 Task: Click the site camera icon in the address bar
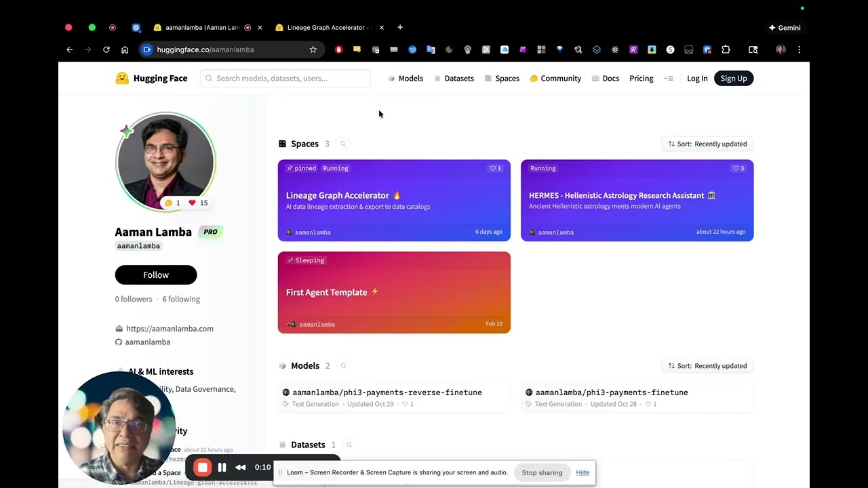click(146, 49)
